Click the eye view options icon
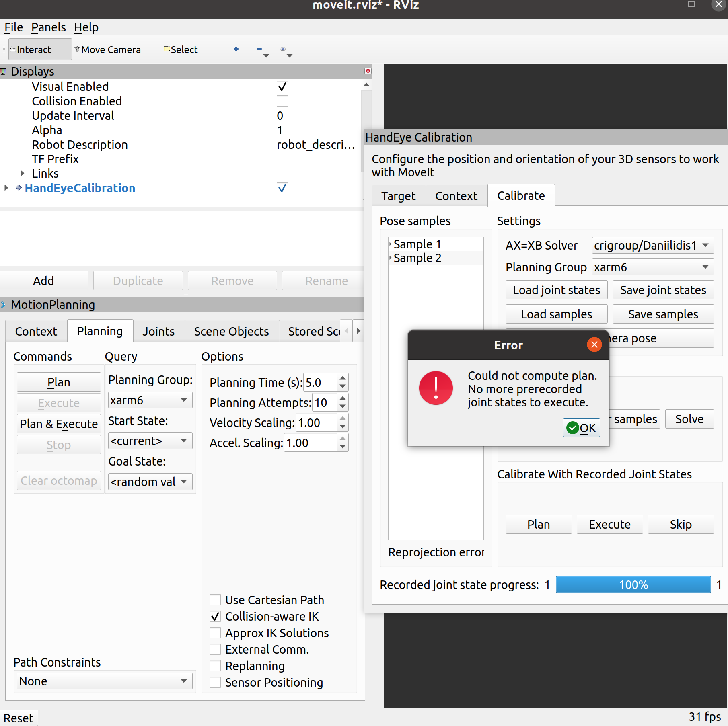Viewport: 728px width, 726px height. (x=283, y=49)
